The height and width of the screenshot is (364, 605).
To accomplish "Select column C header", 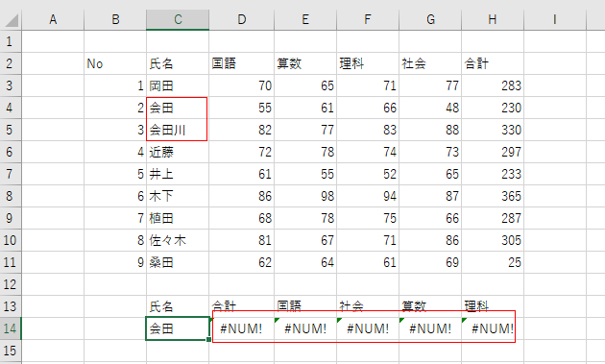I will tap(178, 19).
